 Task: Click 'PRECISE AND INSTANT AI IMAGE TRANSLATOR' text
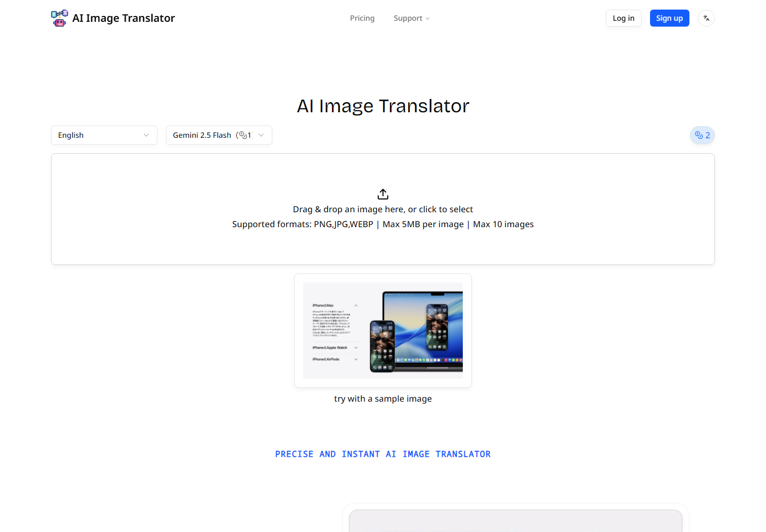(383, 454)
